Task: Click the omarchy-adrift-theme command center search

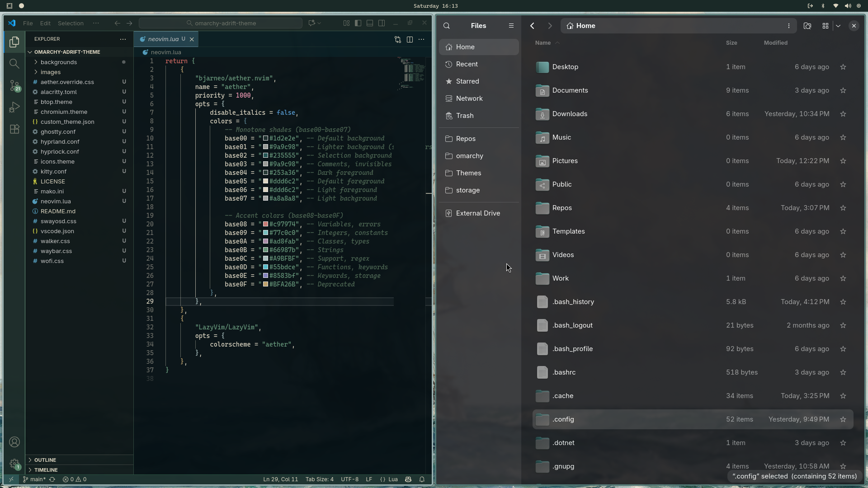Action: 221,23
